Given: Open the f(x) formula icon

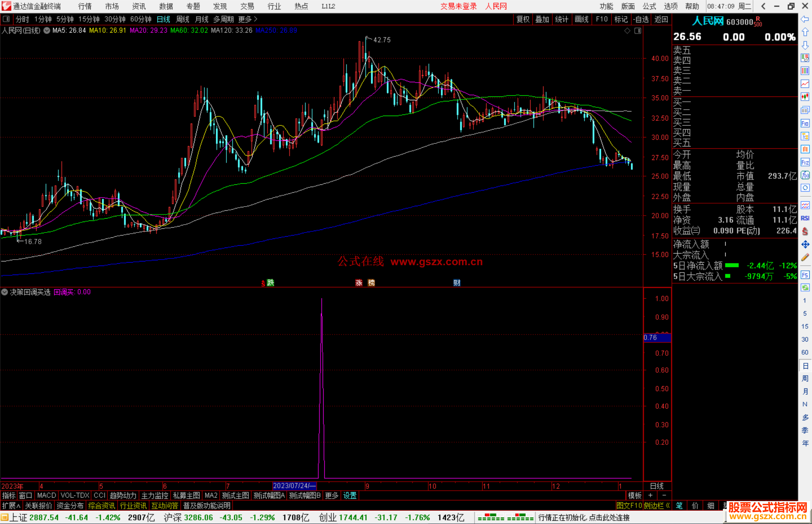Looking at the screenshot, I should pyautogui.click(x=805, y=175).
